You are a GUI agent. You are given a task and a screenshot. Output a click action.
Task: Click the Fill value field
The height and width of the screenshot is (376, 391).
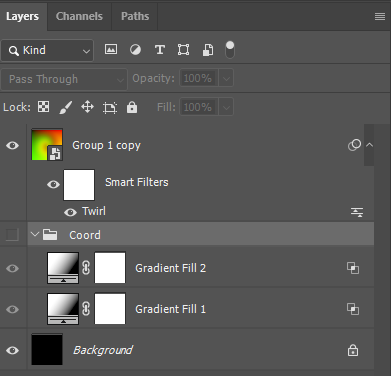click(x=199, y=107)
